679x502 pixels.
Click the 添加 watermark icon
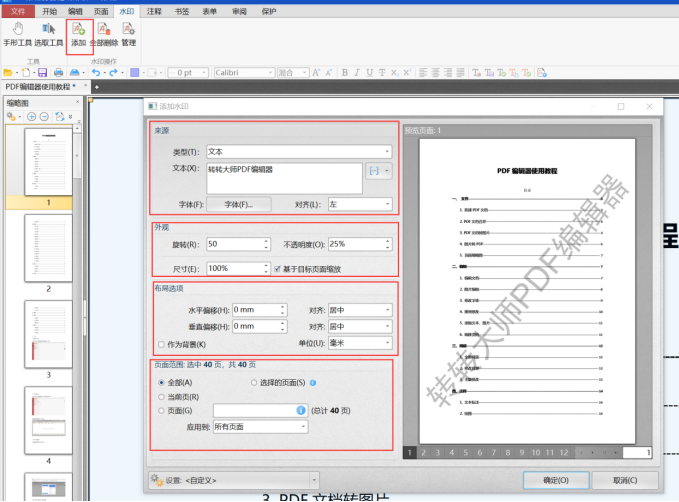[x=79, y=33]
